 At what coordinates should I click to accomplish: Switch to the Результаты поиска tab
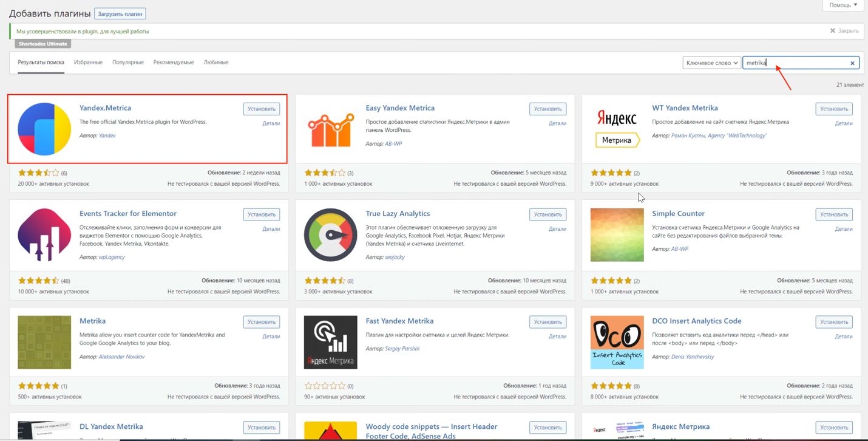click(x=41, y=63)
